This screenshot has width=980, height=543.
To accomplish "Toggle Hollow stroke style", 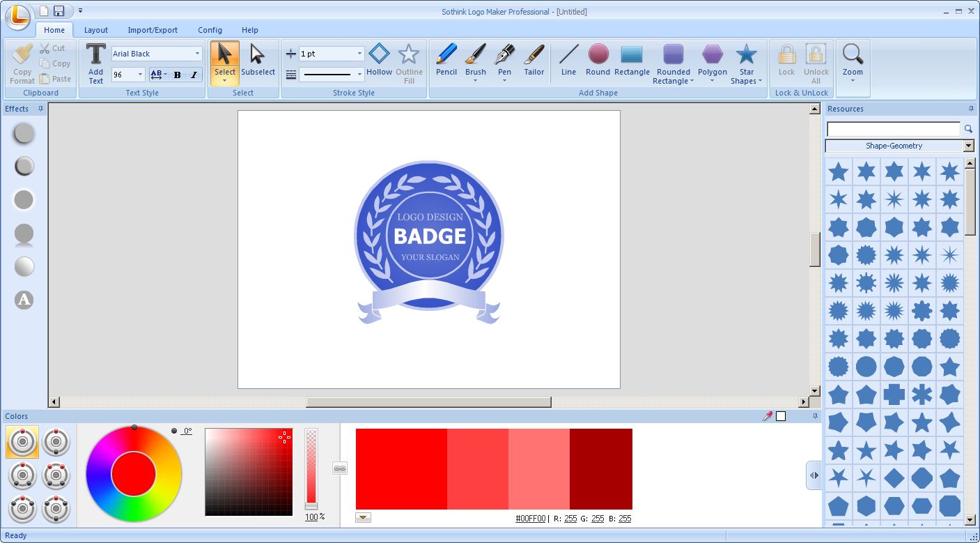I will pyautogui.click(x=379, y=60).
